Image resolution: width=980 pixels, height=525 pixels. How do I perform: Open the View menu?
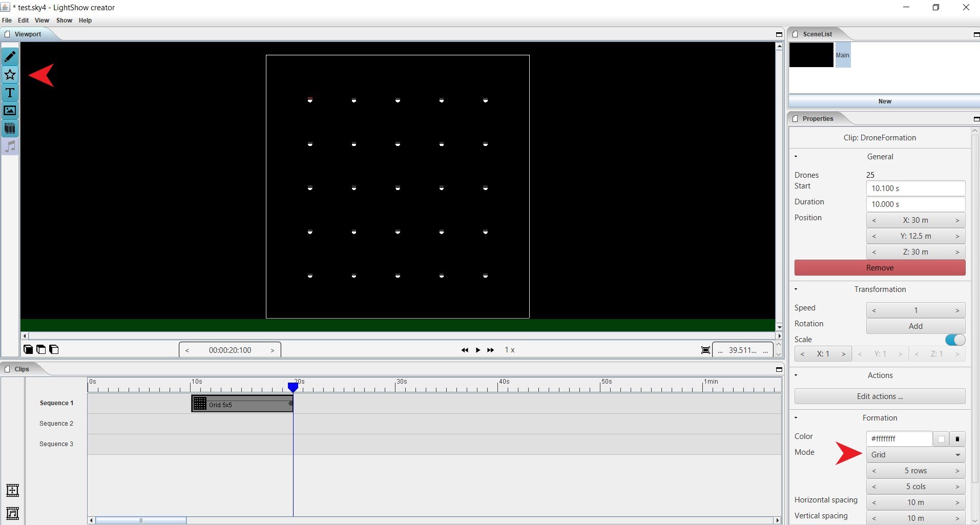pyautogui.click(x=42, y=20)
